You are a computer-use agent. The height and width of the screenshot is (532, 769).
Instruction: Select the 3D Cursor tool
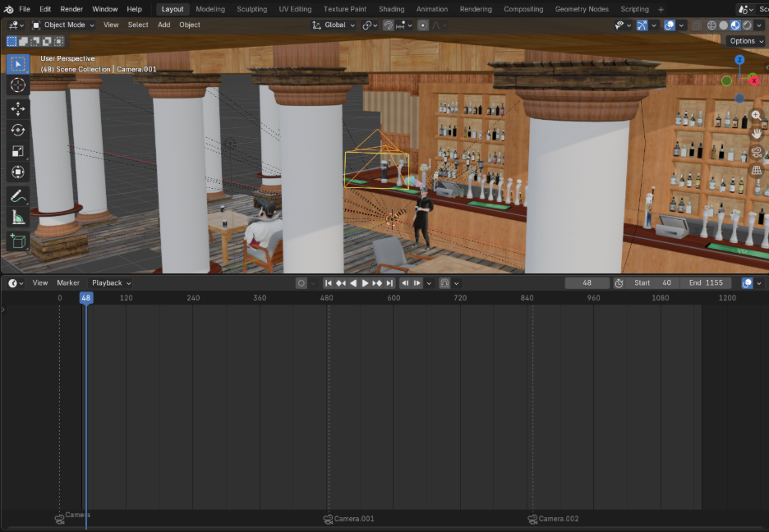pos(18,85)
